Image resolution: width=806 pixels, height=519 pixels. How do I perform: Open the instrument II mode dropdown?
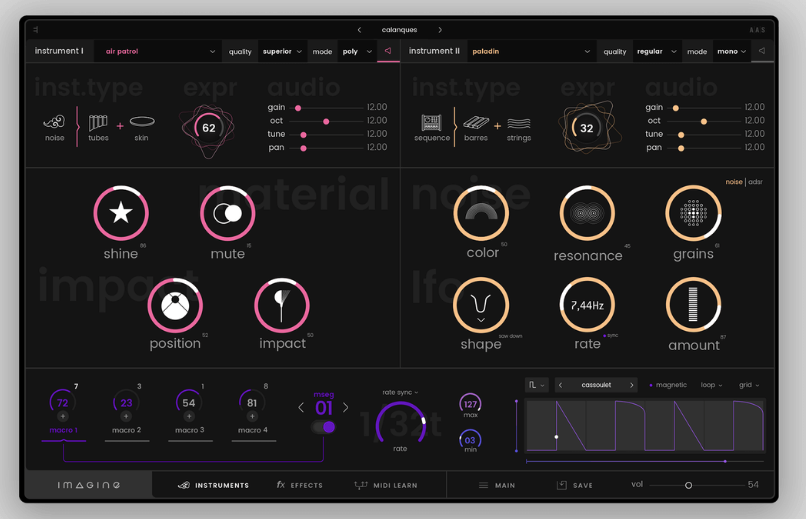click(x=733, y=51)
